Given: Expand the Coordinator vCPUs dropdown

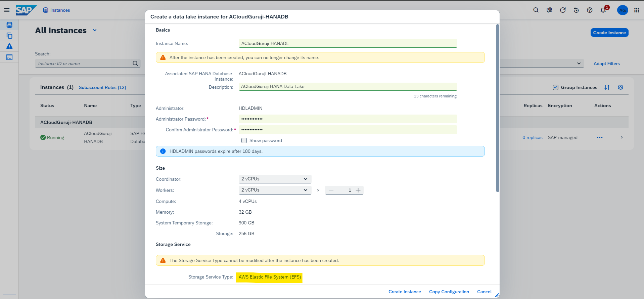Looking at the screenshot, I should 275,179.
